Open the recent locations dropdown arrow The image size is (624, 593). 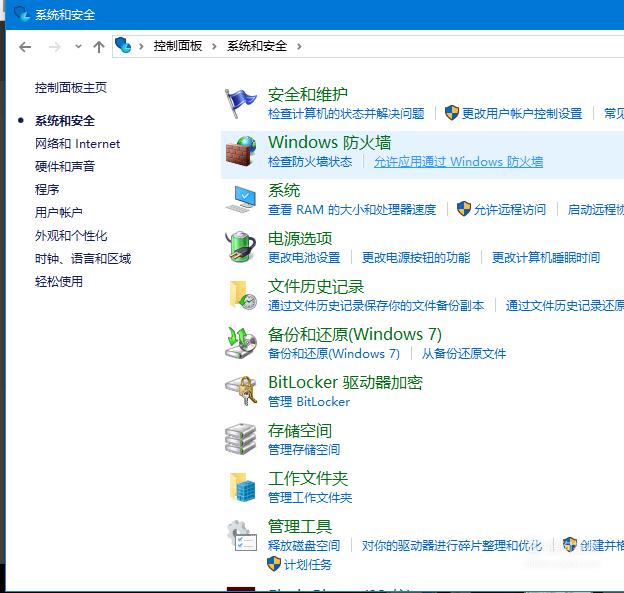[78, 47]
